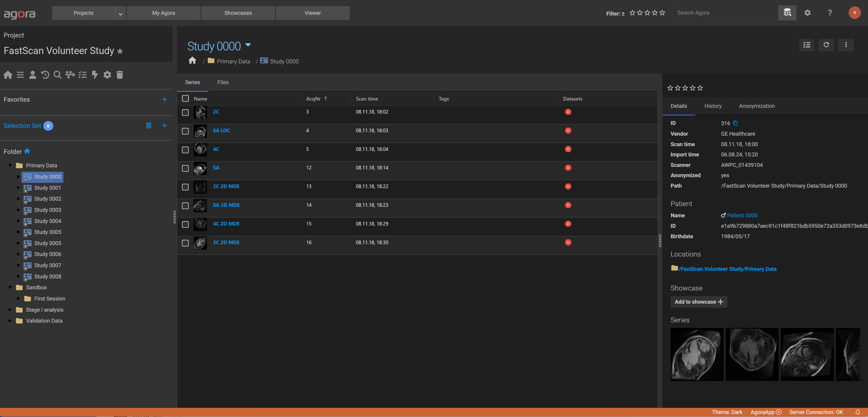The height and width of the screenshot is (417, 868).
Task: Open the user avatar menu
Action: (x=855, y=13)
